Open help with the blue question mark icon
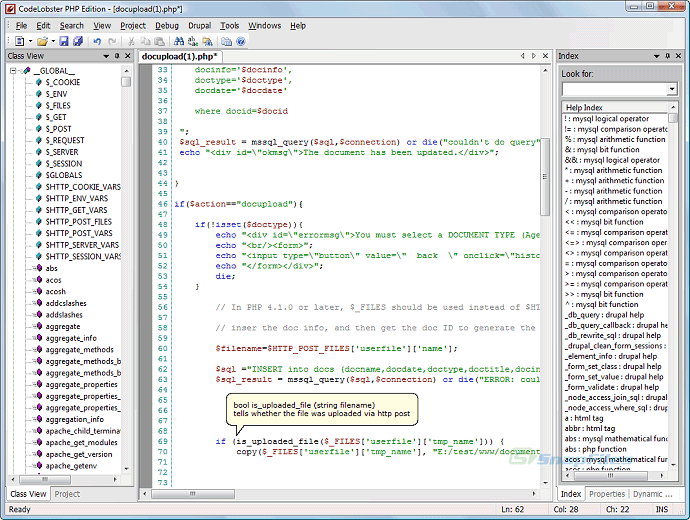Screen dimensions: 690x520 coord(241,41)
